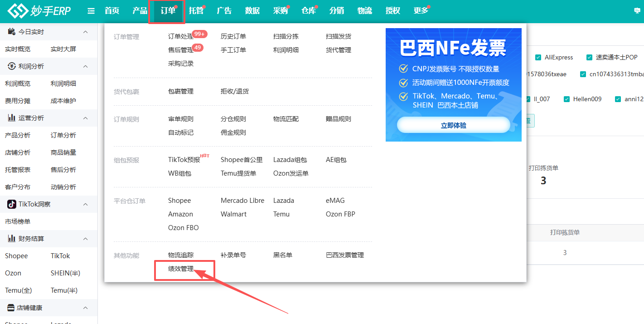
Task: Uncheck the cn1074336313tmba store checkbox
Action: (x=583, y=74)
